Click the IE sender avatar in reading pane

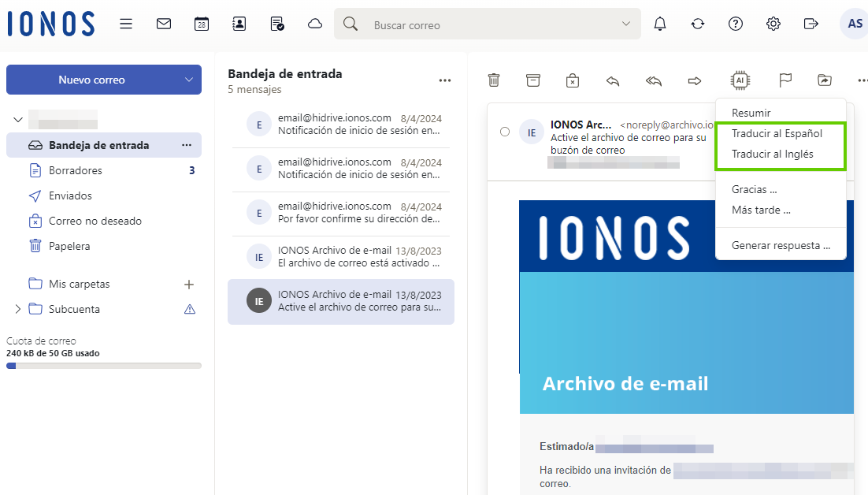pyautogui.click(x=532, y=133)
